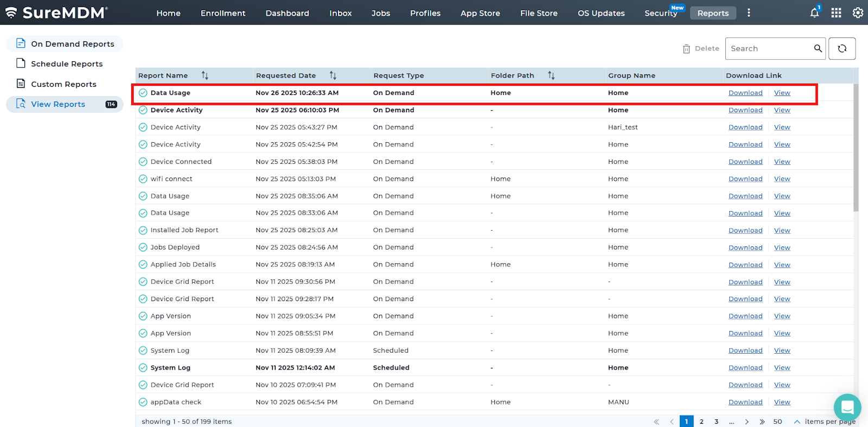Open the chat support bubble
Viewport: 868px width, 427px height.
847,407
